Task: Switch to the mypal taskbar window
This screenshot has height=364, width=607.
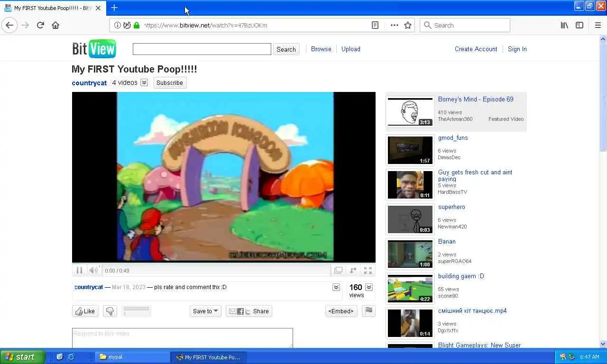Action: click(133, 357)
